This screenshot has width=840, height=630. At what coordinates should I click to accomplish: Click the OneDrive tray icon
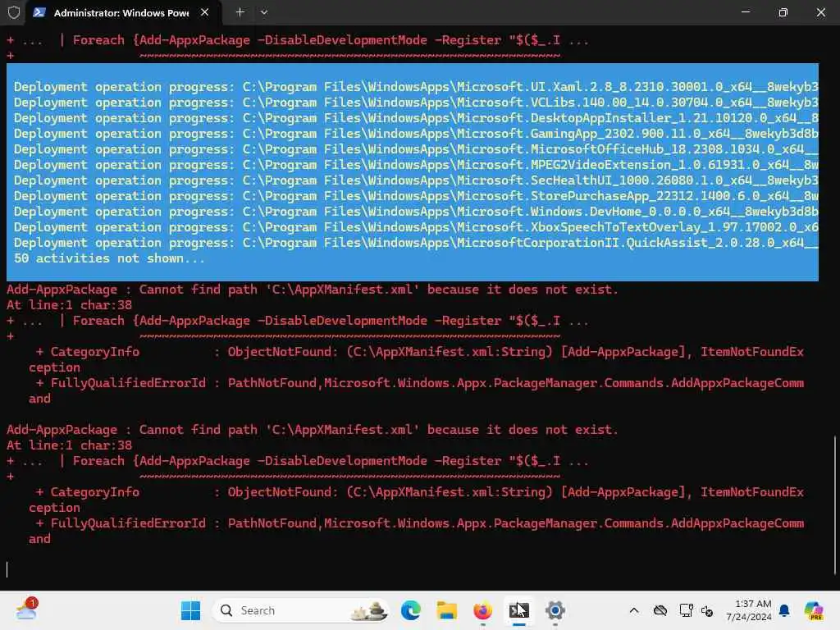pyautogui.click(x=660, y=610)
